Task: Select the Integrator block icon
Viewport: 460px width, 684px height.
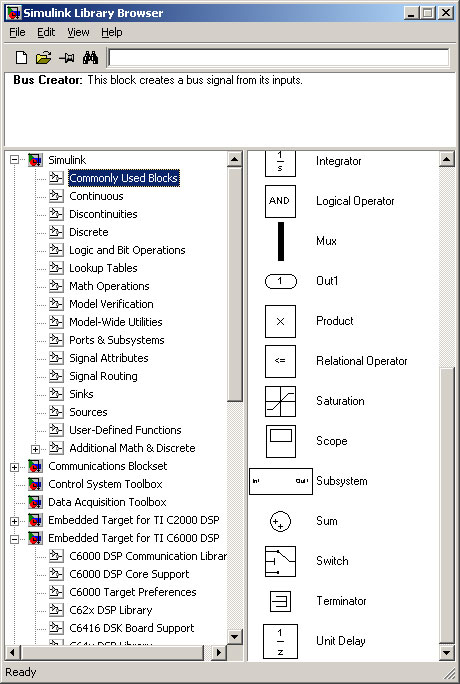Action: 280,163
